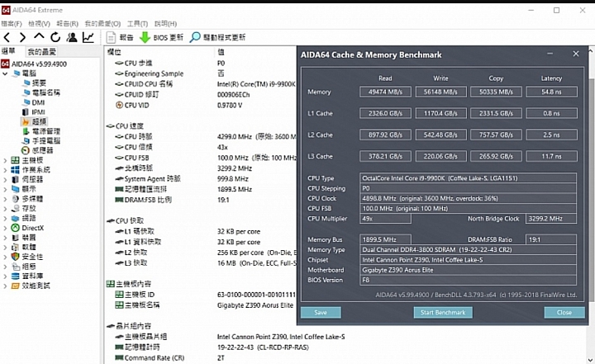
Task: Expand the 裝置 devices node chevron
Action: [x=5, y=238]
